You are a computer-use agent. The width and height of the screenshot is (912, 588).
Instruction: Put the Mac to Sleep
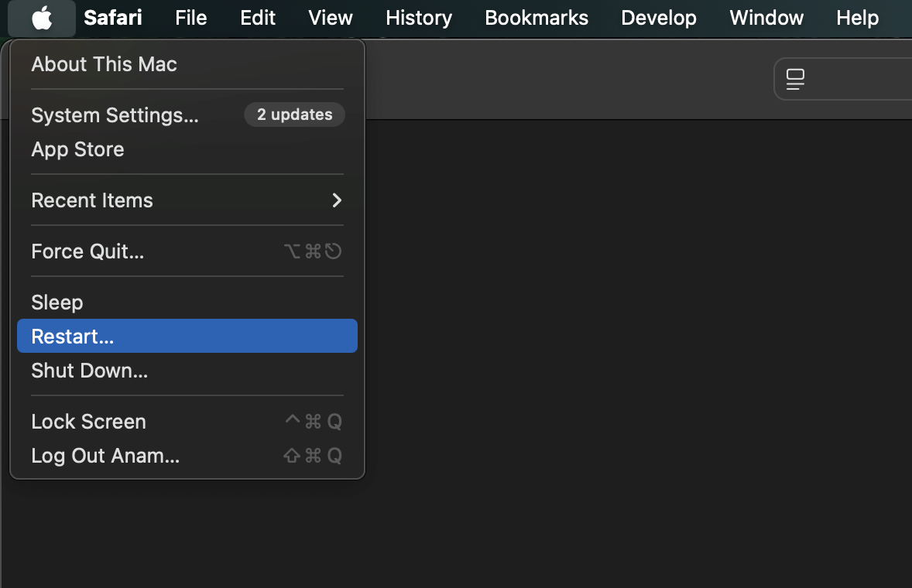[x=57, y=302]
